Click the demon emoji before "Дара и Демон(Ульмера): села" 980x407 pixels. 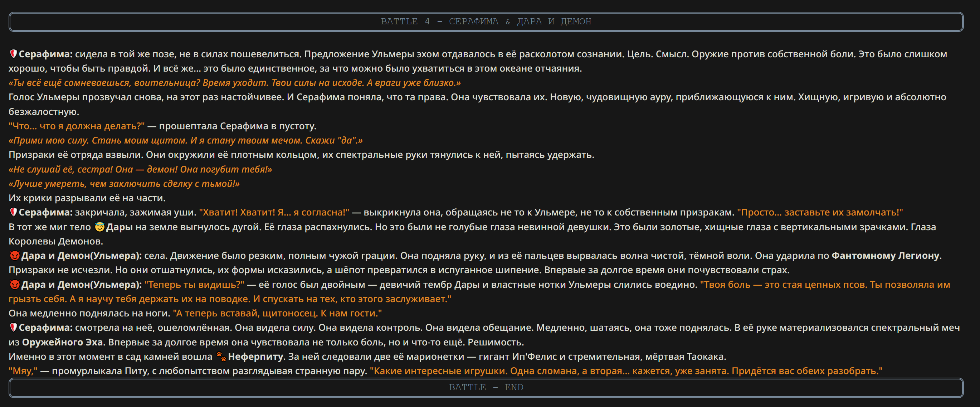(14, 256)
